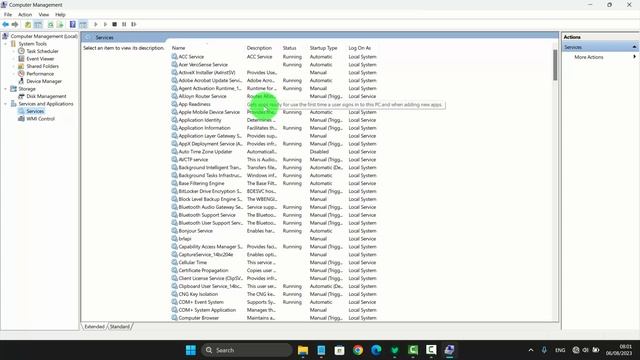
Task: Click the Export List toolbar icon
Action: pos(60,24)
